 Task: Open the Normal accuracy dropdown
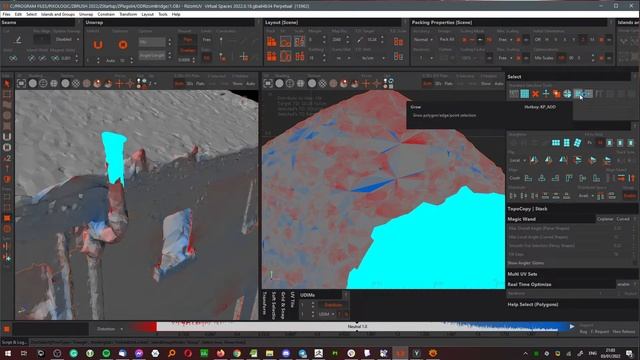click(x=423, y=40)
